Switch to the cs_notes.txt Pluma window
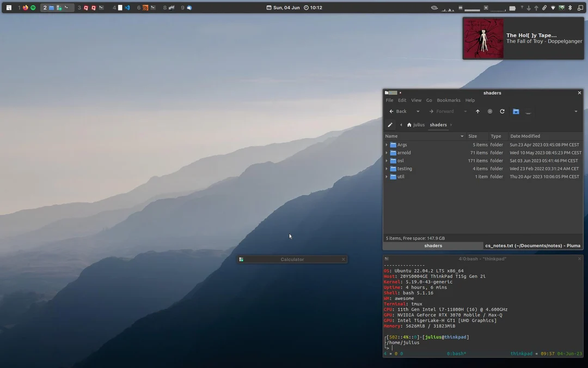Viewport: 588px width, 368px height. [532, 245]
